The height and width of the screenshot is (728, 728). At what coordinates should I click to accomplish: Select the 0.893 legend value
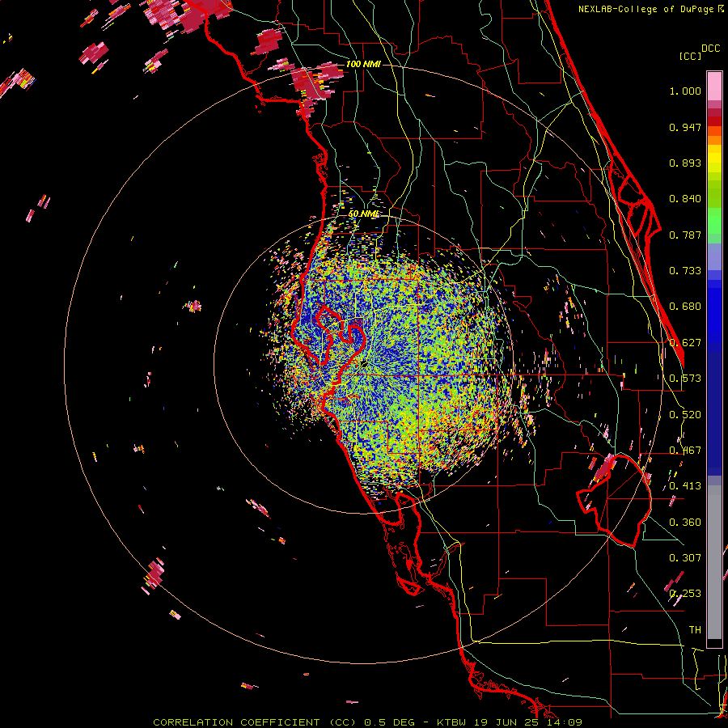pyautogui.click(x=685, y=163)
